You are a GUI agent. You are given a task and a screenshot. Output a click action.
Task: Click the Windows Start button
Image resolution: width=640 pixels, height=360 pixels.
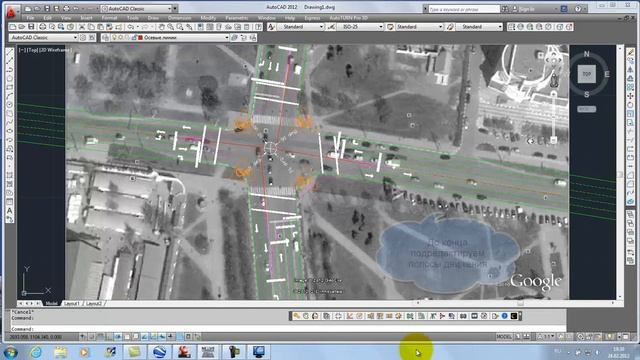[x=11, y=352]
